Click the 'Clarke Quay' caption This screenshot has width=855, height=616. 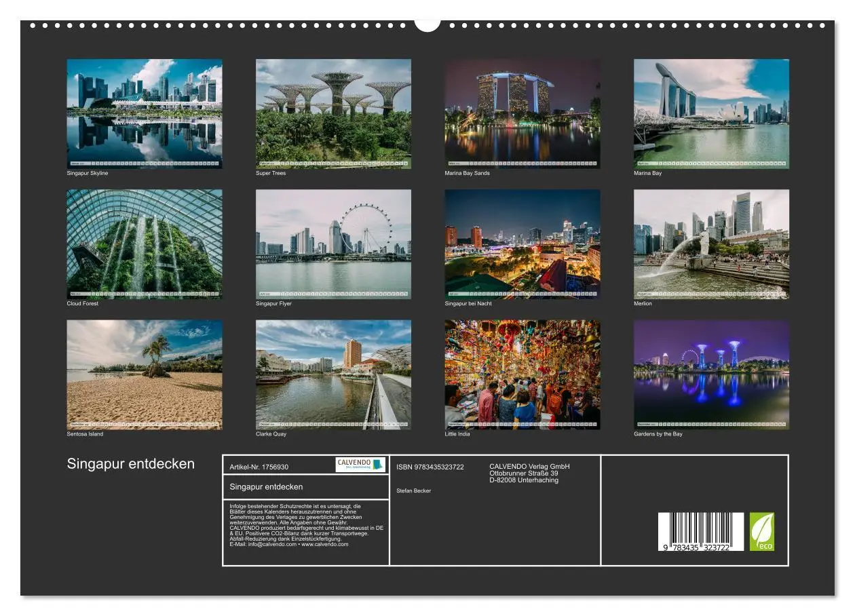[271, 434]
